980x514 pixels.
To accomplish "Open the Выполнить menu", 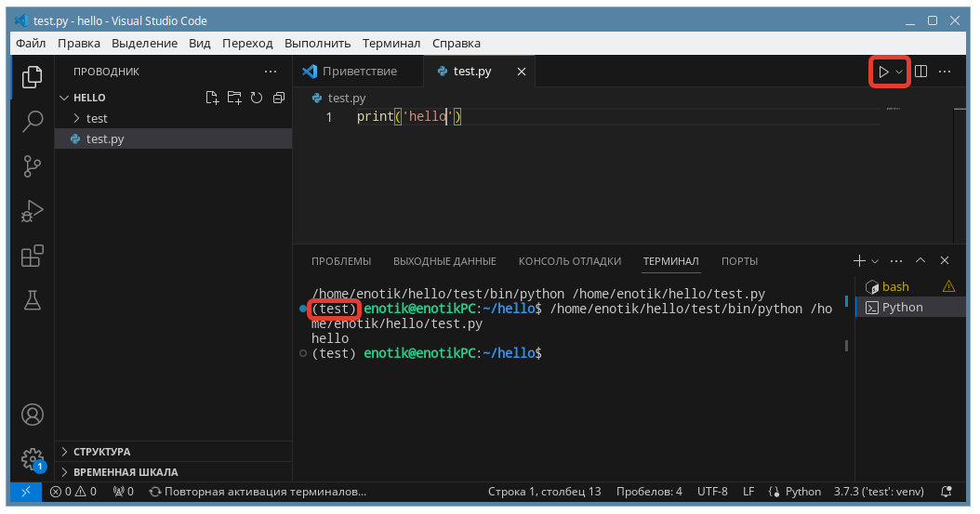I will coord(317,43).
